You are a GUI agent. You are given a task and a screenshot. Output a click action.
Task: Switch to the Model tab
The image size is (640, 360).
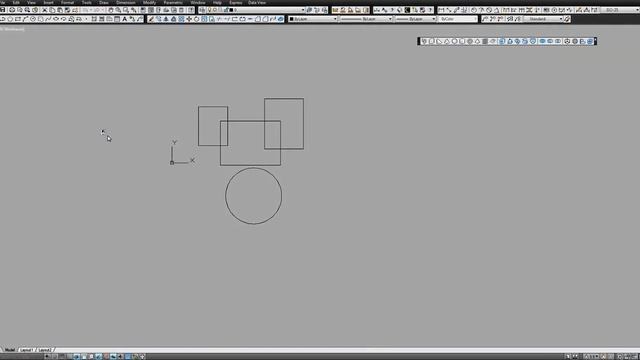[10, 350]
